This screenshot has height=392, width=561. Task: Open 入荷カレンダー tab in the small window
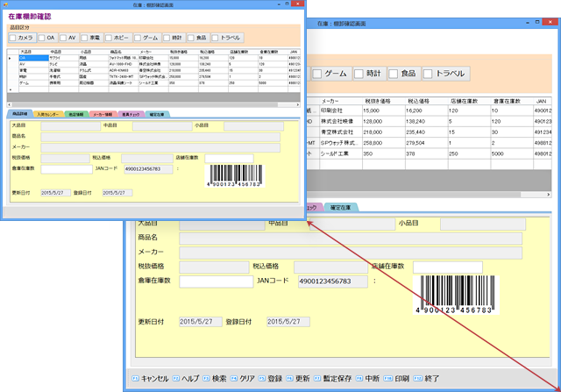tap(48, 114)
